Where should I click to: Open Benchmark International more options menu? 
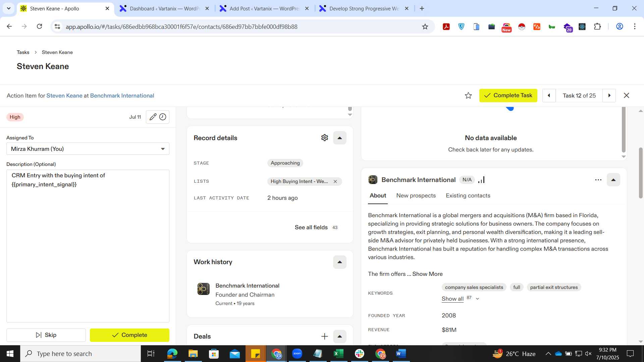pos(598,180)
